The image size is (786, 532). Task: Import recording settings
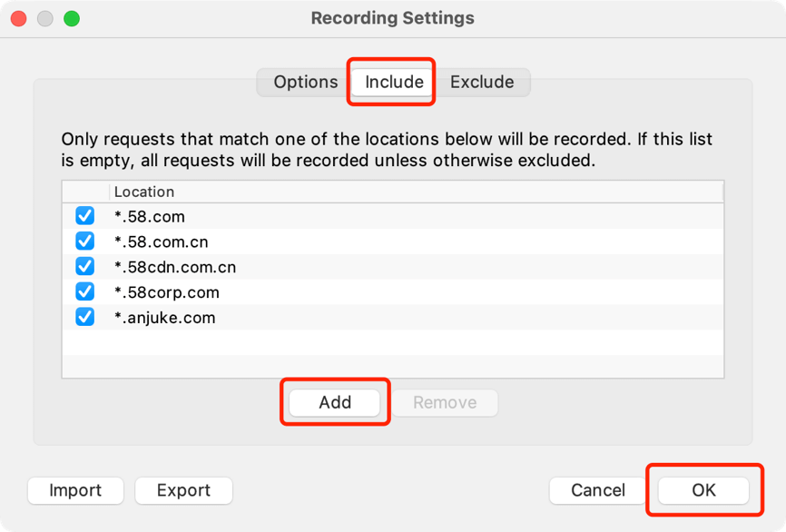(x=75, y=490)
